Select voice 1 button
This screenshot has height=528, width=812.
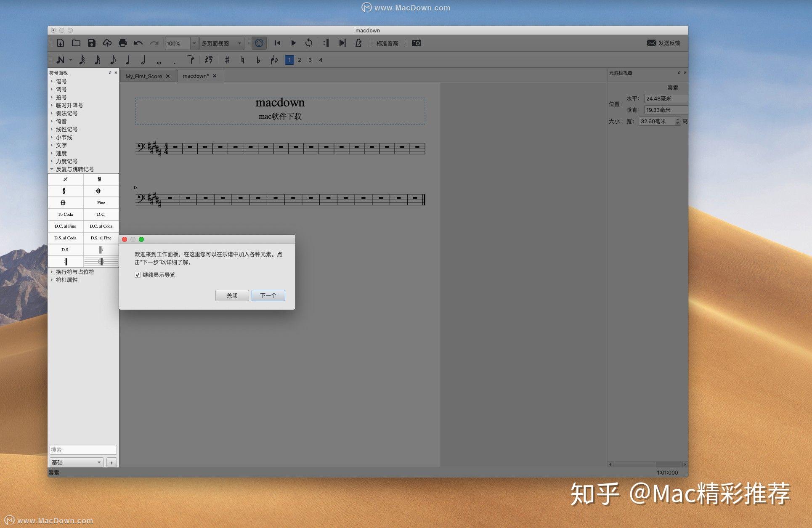click(x=289, y=60)
